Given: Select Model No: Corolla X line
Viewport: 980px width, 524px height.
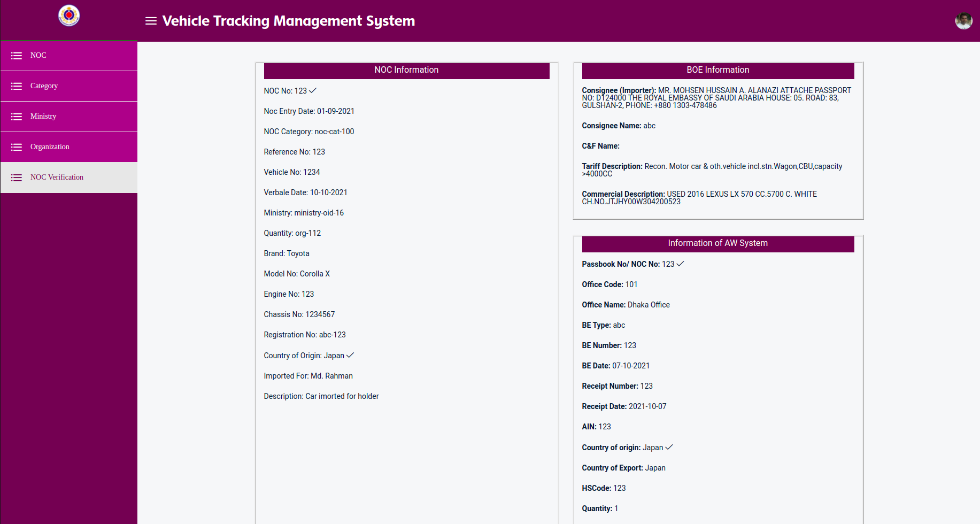Looking at the screenshot, I should (297, 274).
